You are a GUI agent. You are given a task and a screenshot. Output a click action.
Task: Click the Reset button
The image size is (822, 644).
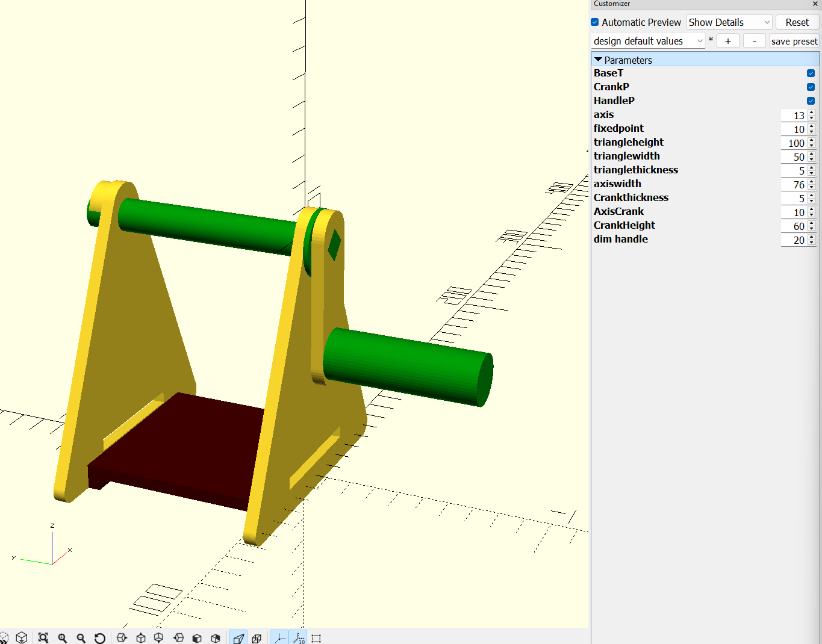point(797,22)
